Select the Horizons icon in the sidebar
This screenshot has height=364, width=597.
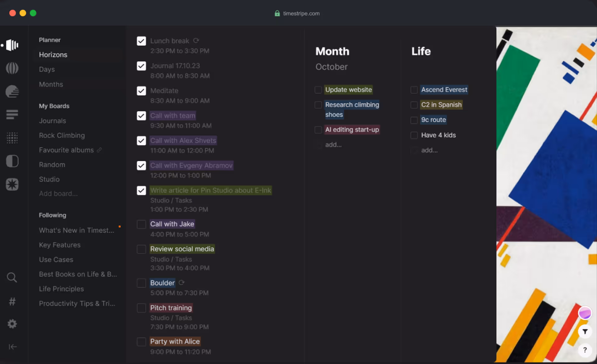[x=12, y=45]
